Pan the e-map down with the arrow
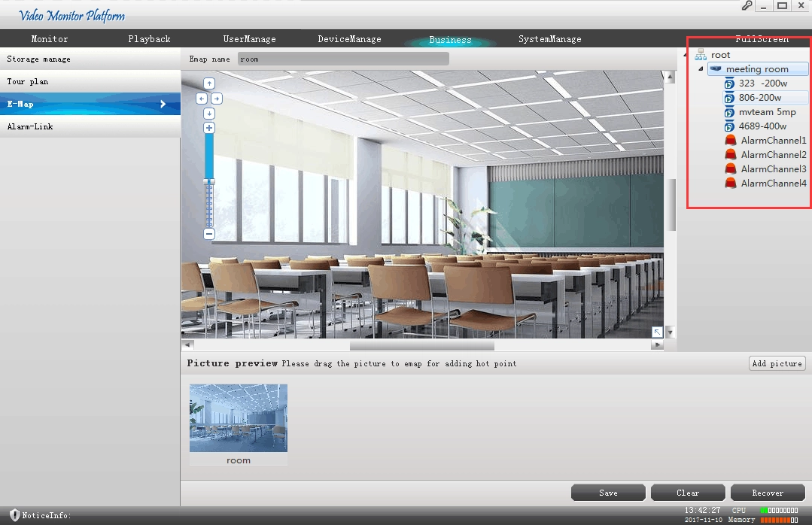The width and height of the screenshot is (812, 525). click(x=209, y=114)
